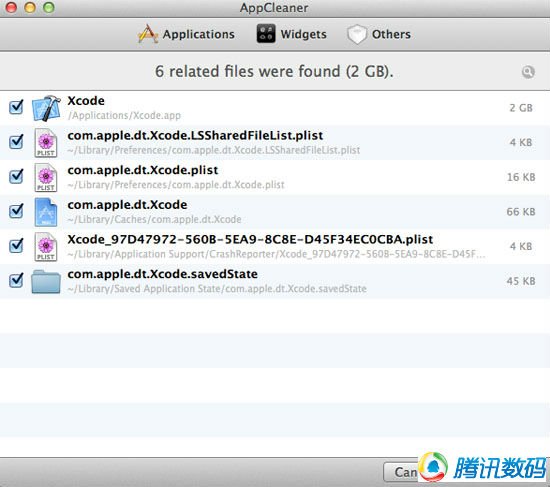Click the Saved Application State path text
Screen dimensions: 550x487
(x=217, y=289)
